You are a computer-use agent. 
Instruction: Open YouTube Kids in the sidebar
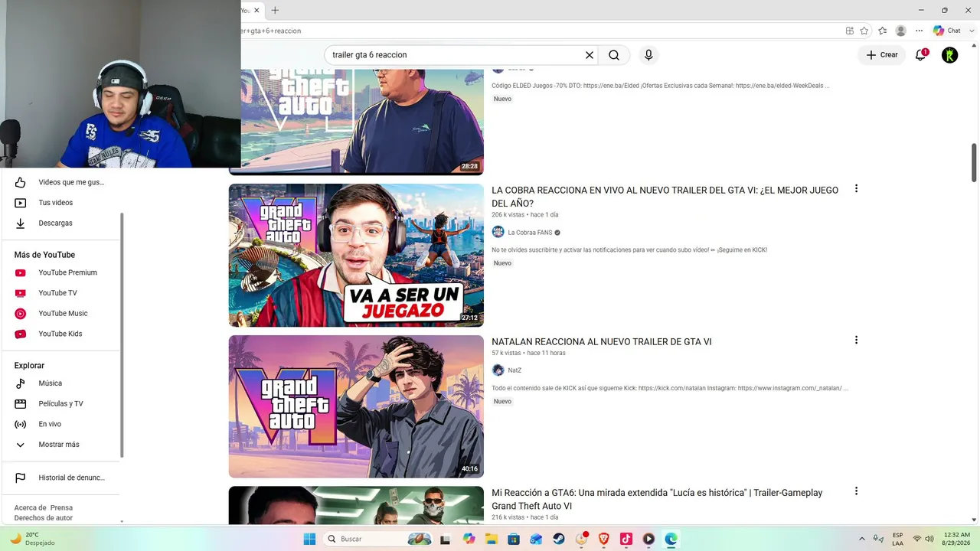[61, 334]
